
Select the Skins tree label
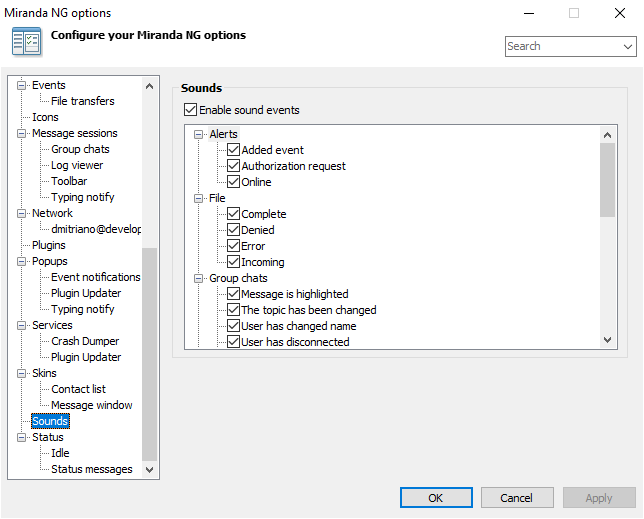click(x=44, y=373)
